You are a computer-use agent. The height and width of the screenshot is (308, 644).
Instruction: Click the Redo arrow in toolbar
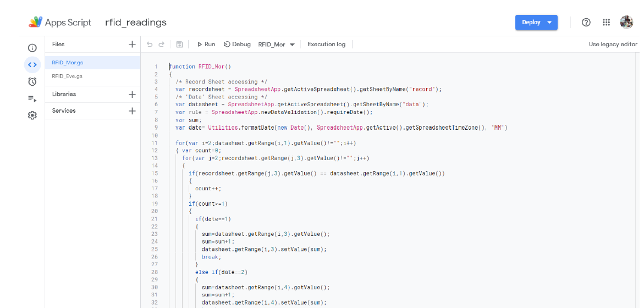click(x=161, y=45)
